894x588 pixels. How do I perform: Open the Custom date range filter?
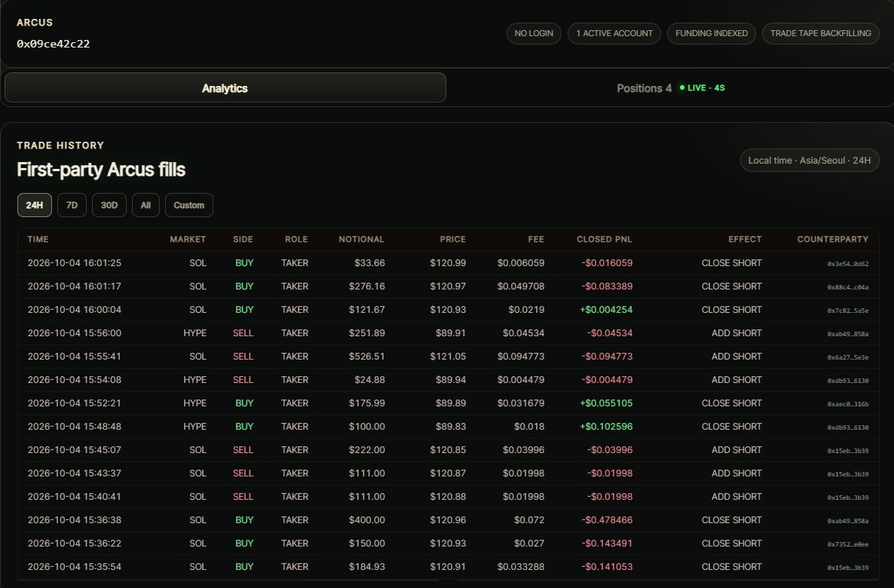click(x=188, y=205)
